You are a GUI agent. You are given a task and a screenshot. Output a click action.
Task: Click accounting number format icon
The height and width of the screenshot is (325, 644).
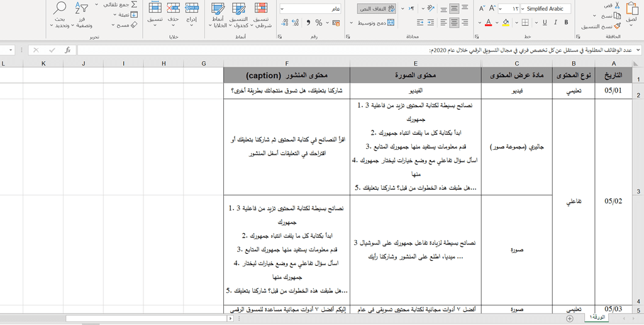pyautogui.click(x=336, y=23)
